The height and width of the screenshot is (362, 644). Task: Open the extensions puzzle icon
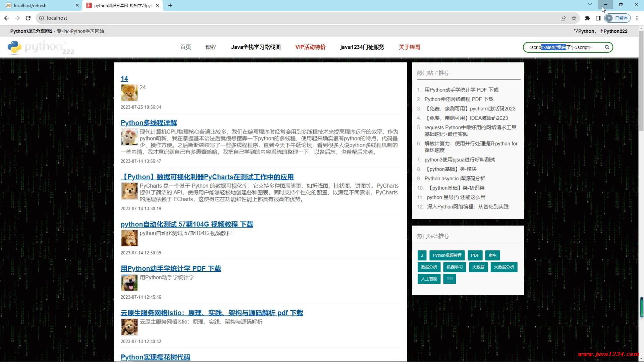[x=587, y=18]
